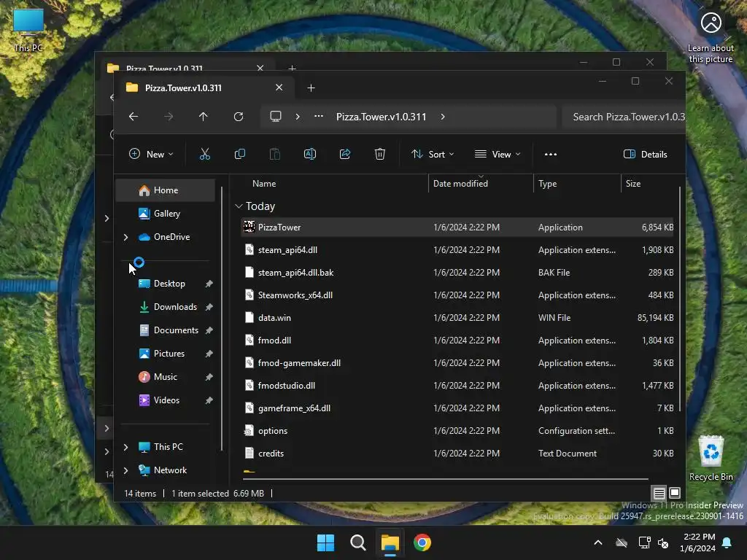
Task: Click the breadcrumb ellipsis in address bar
Action: tap(319, 116)
